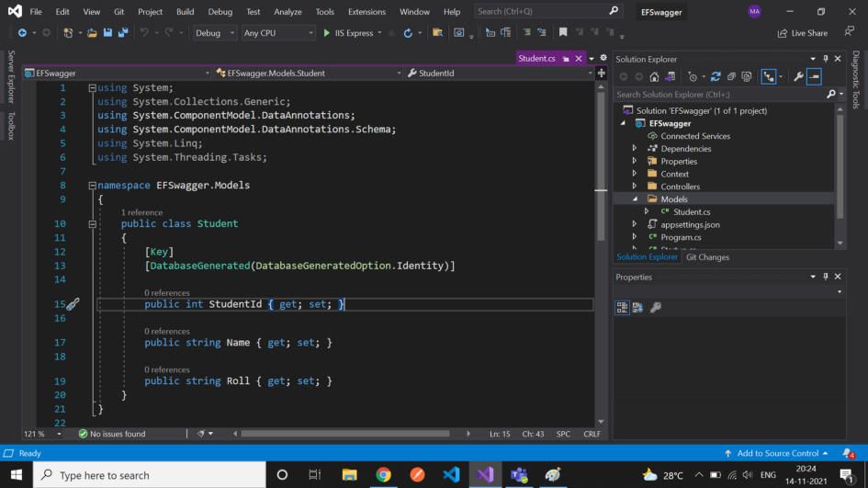Open the StudentId member dropdown

(500, 74)
